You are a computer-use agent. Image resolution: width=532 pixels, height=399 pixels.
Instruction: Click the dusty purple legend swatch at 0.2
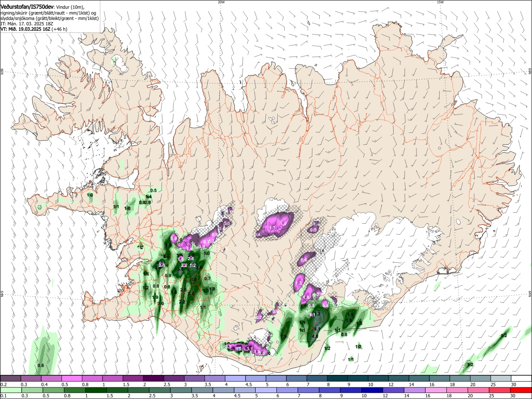pos(10,378)
